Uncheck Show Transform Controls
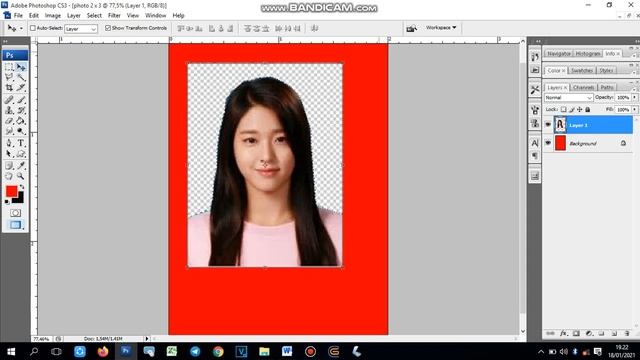Viewport: 640px width, 360px height. pos(108,28)
